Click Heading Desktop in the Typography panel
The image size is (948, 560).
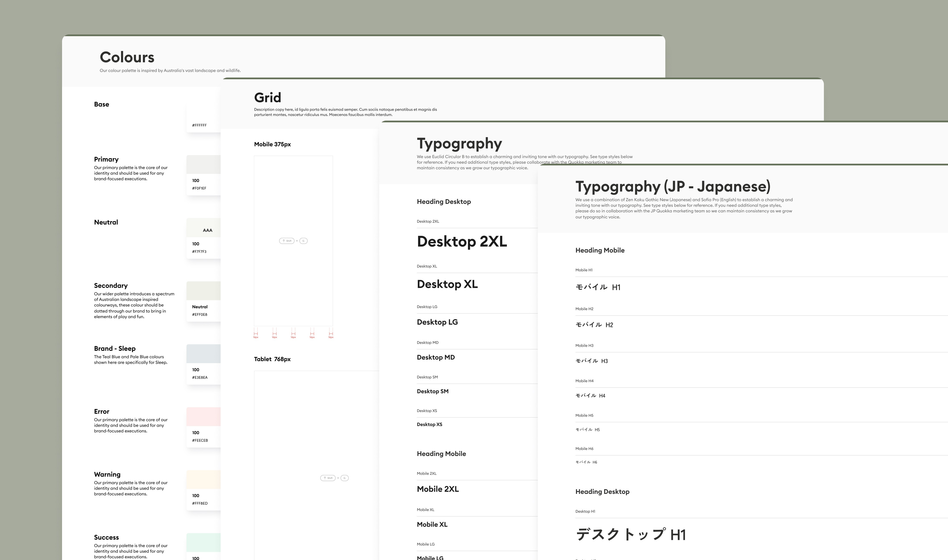point(444,202)
